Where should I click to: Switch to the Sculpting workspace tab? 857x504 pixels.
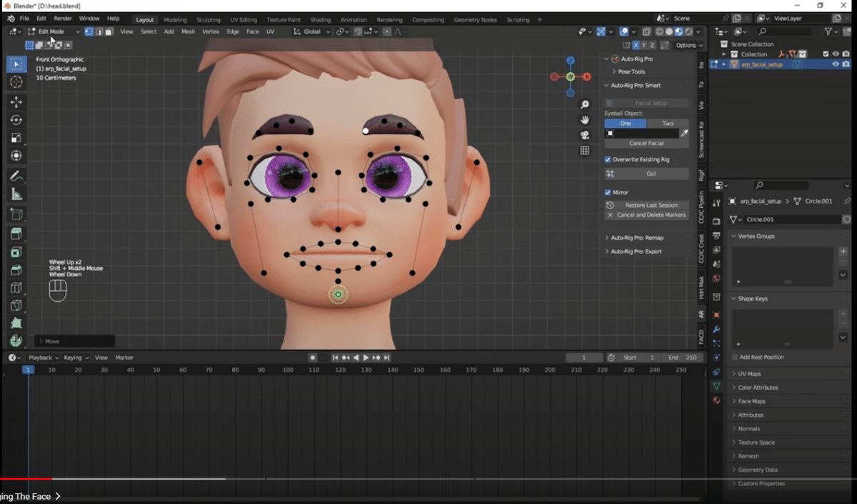pos(209,20)
